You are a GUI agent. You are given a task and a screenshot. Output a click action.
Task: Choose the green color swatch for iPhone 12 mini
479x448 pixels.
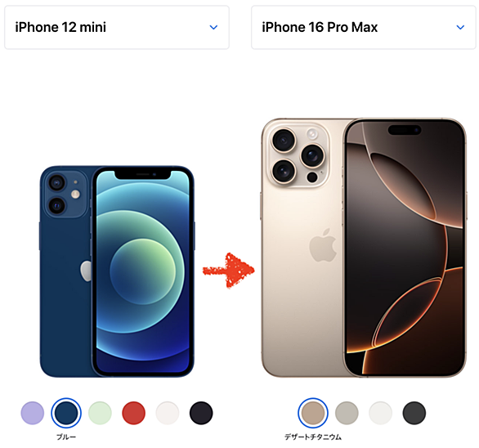100,413
